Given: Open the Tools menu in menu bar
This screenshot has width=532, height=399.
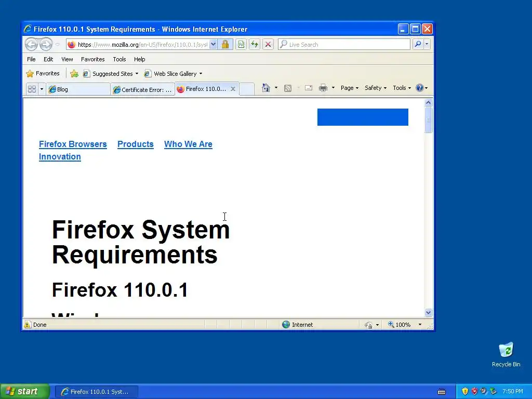Looking at the screenshot, I should point(119,59).
